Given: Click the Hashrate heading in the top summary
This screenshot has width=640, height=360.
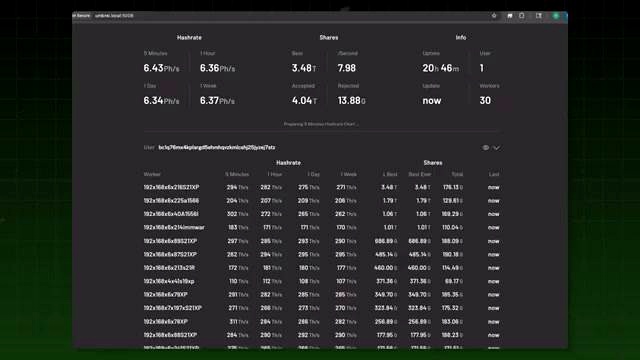Looking at the screenshot, I should 189,38.
